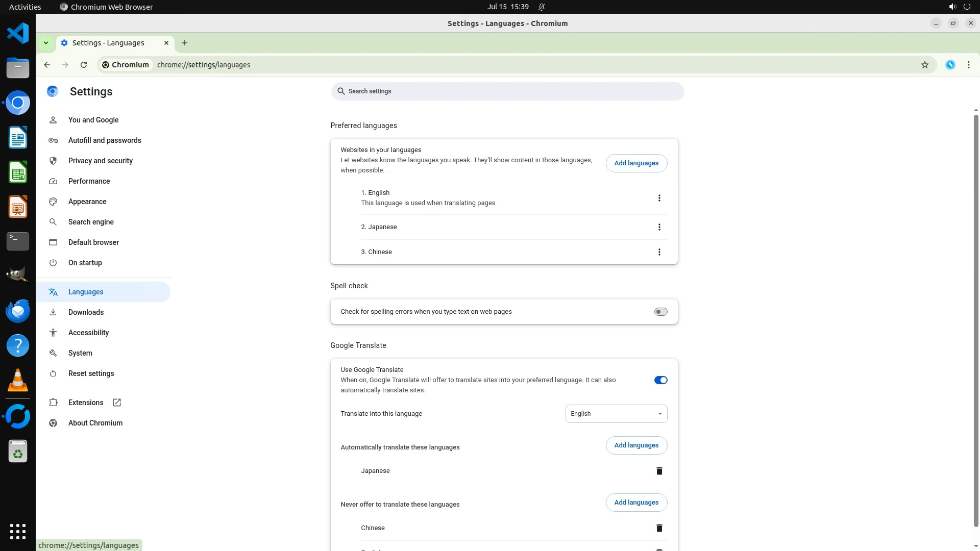Viewport: 980px width, 551px height.
Task: Bookmark this page with star icon
Action: [924, 65]
